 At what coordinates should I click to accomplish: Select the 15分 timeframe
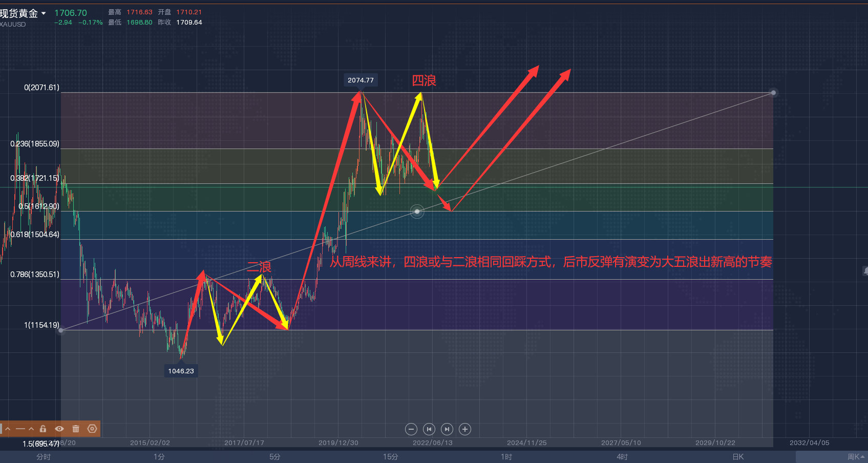tap(391, 457)
